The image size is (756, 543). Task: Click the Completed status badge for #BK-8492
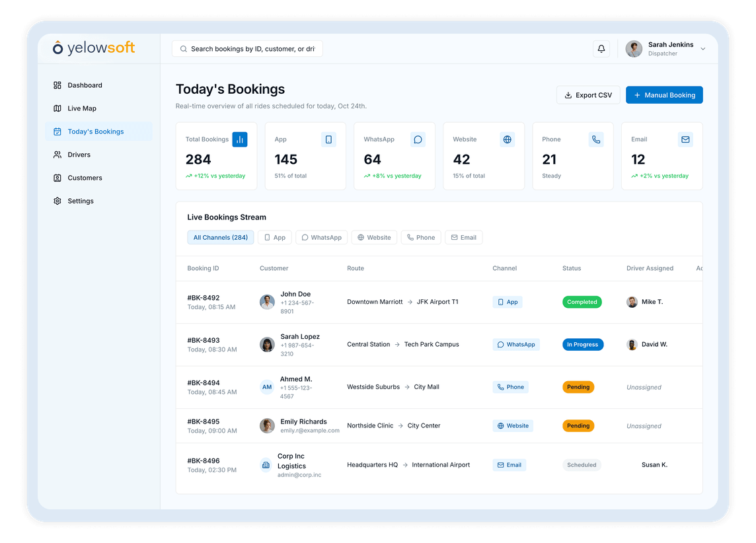[x=582, y=302]
